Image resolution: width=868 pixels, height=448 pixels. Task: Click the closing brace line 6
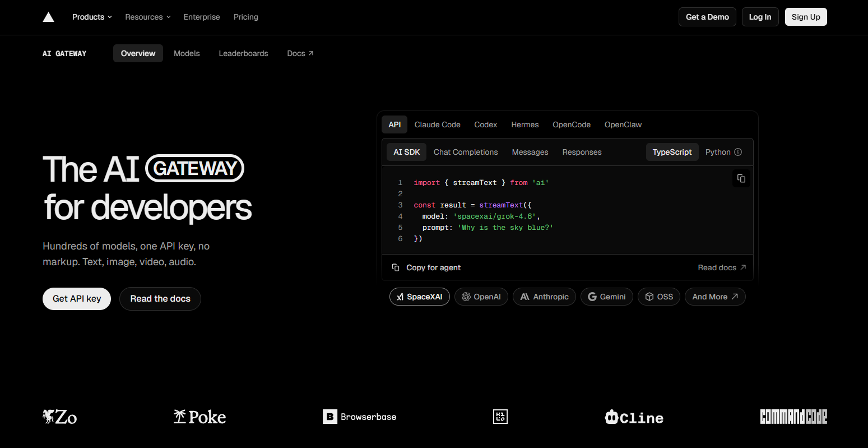pos(418,238)
